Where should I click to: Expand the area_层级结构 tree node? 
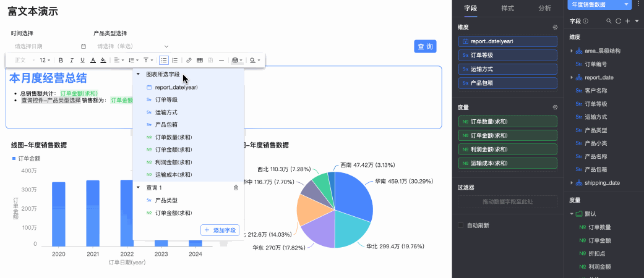571,51
